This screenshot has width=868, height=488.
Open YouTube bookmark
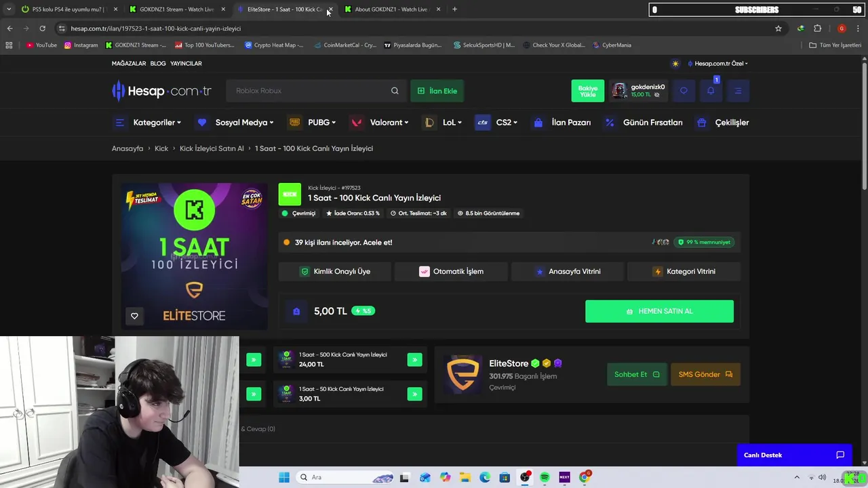41,45
